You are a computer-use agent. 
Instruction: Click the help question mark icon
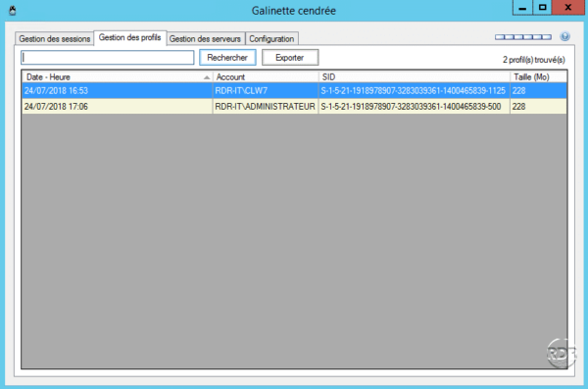(564, 36)
